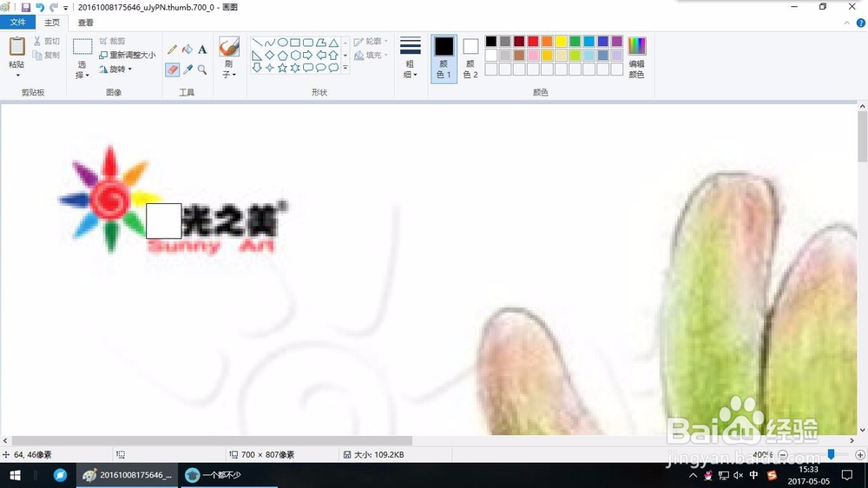Click the zoom out minus button

pos(783,455)
